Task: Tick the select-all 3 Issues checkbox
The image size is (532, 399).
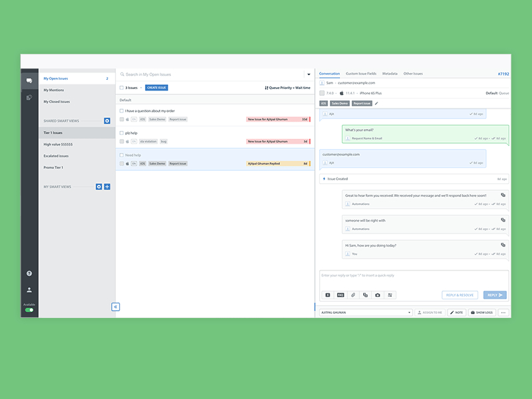Action: (122, 88)
